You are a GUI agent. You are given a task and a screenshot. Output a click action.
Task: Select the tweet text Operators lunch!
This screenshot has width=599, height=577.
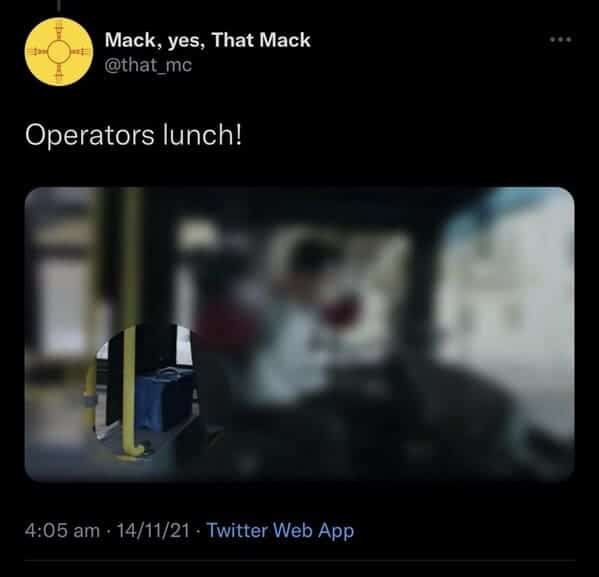133,135
